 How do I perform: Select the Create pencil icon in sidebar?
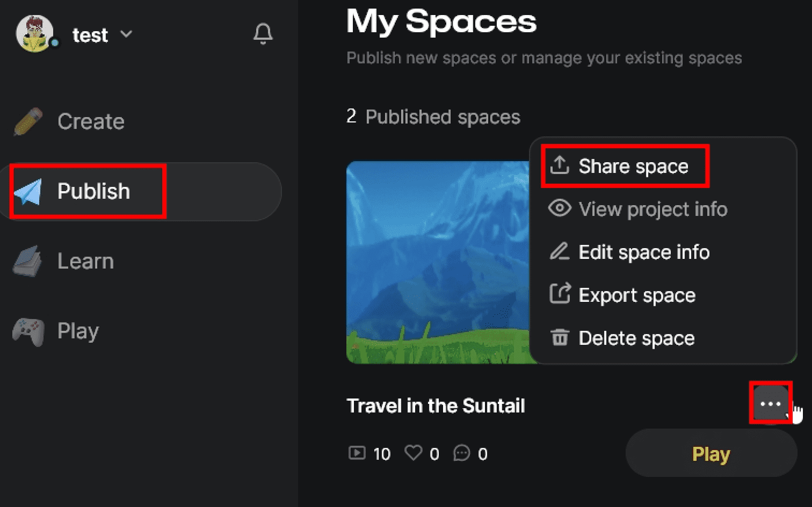tap(28, 121)
